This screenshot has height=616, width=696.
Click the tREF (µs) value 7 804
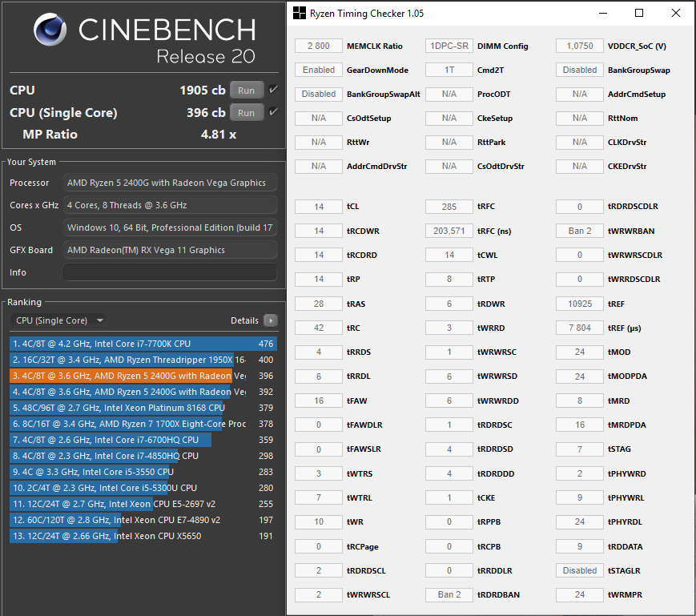coord(580,328)
